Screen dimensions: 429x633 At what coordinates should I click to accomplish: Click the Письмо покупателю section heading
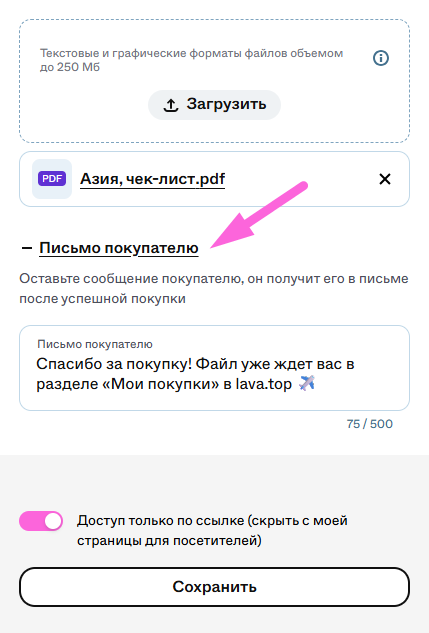(119, 248)
